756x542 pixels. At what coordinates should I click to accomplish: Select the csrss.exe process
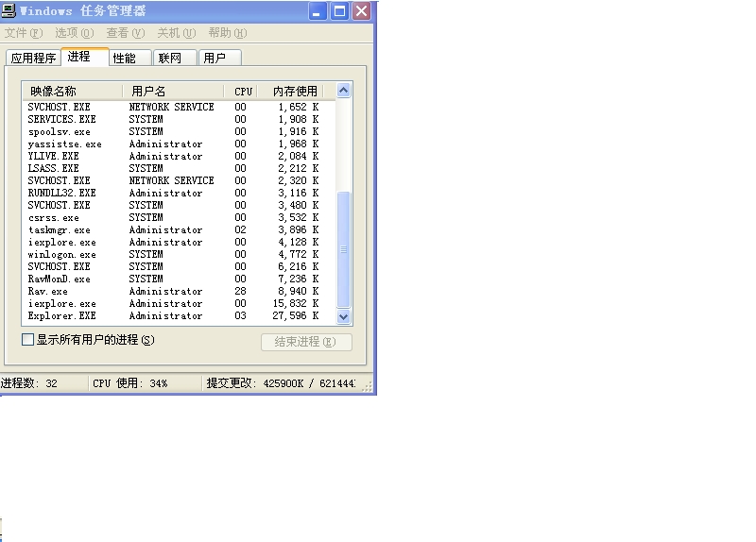[179, 217]
